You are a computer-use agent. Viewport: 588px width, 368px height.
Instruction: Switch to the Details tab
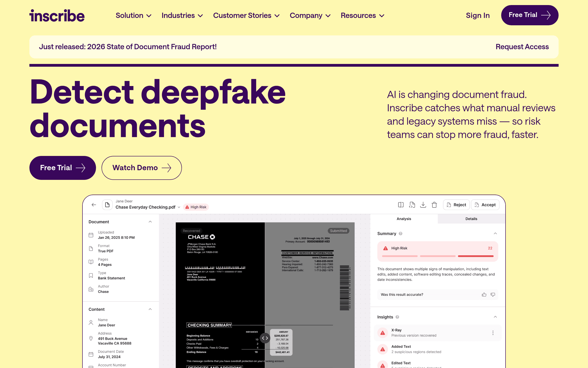click(x=471, y=219)
